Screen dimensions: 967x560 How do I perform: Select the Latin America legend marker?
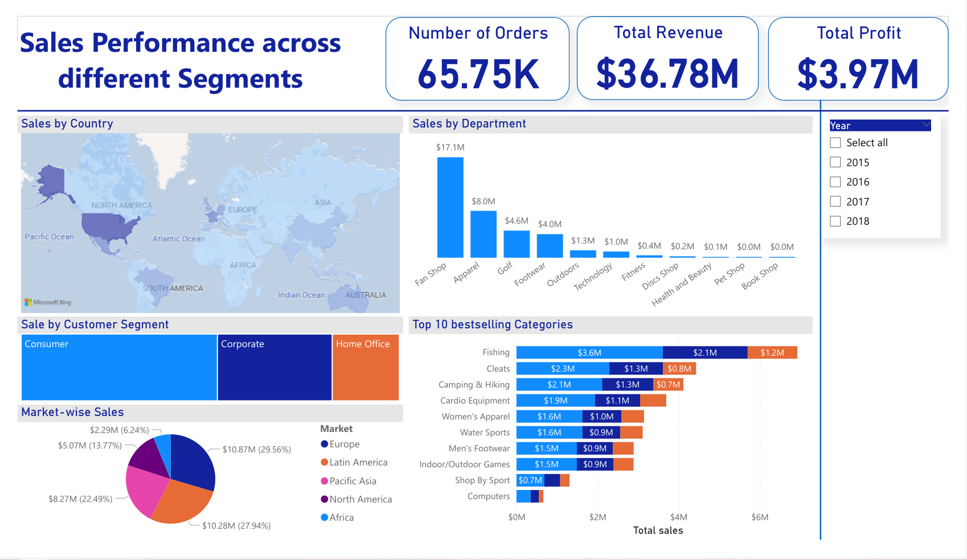325,462
